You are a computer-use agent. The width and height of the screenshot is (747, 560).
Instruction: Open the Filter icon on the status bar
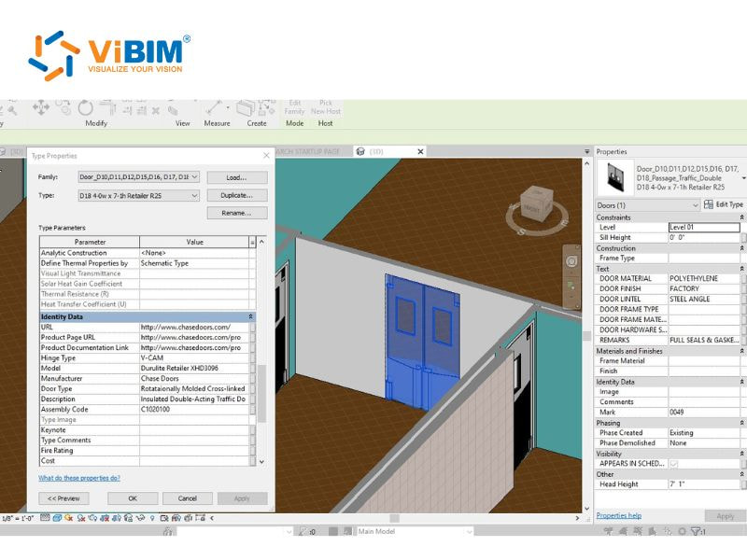pos(694,531)
